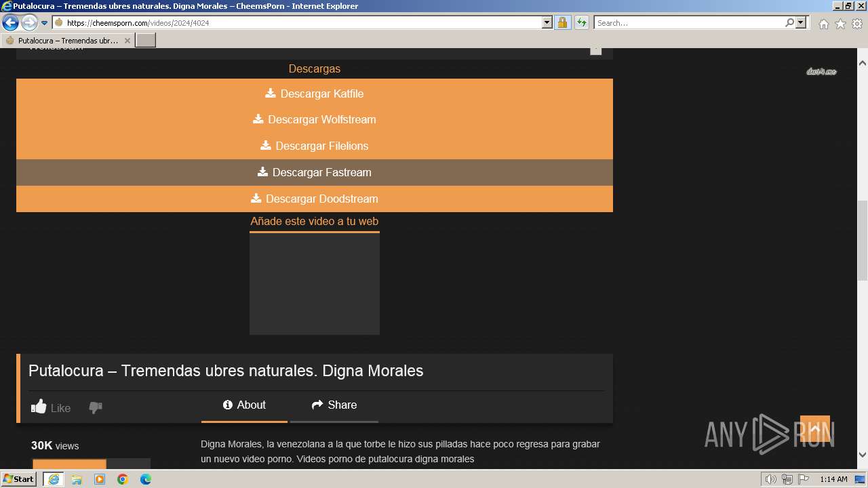868x488 pixels.
Task: Expand the address bar autocomplete dropdown arrow
Action: 547,22
